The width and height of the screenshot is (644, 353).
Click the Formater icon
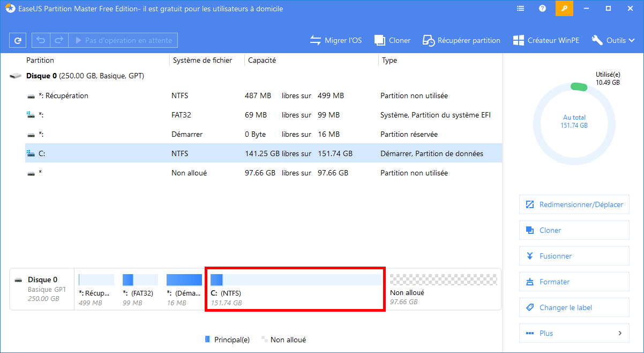530,282
